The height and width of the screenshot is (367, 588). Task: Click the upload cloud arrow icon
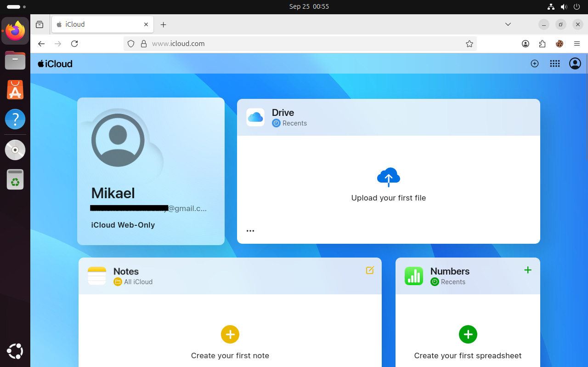389,178
